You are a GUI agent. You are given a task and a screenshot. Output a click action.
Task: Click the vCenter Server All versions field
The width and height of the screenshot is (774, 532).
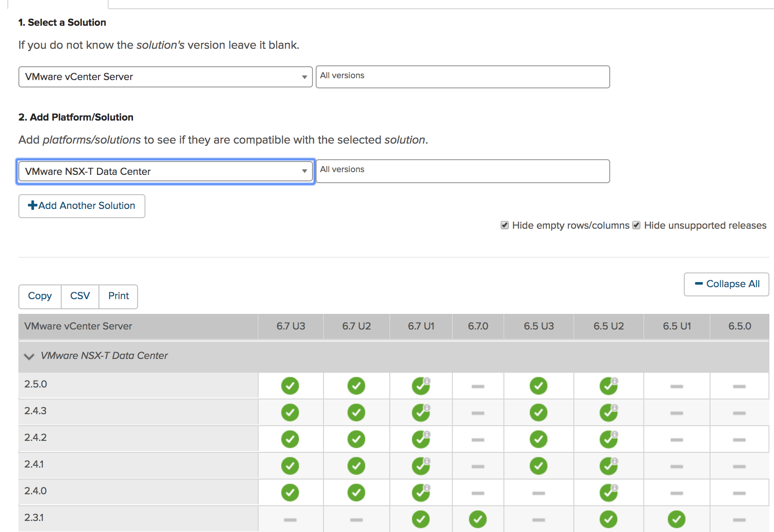pyautogui.click(x=463, y=77)
